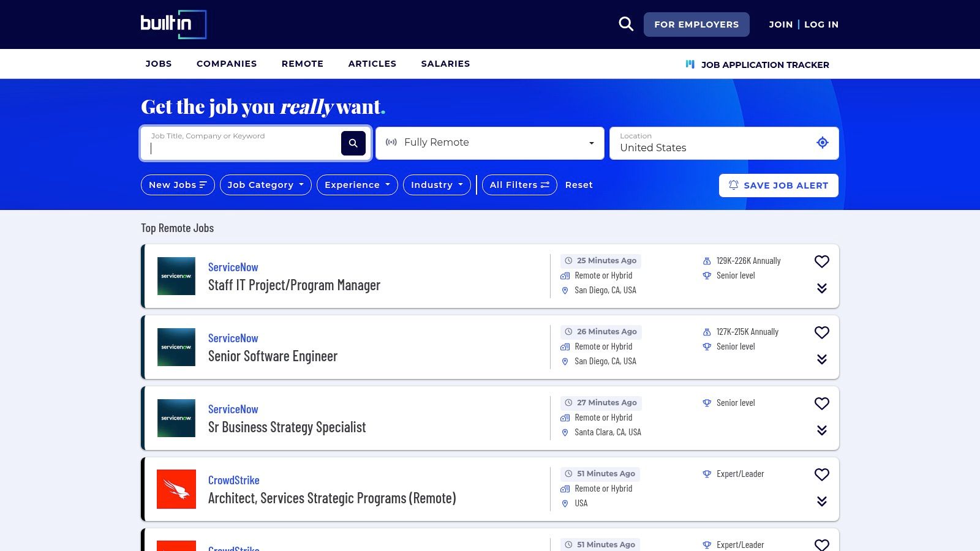Reset the search filters

pos(579,185)
